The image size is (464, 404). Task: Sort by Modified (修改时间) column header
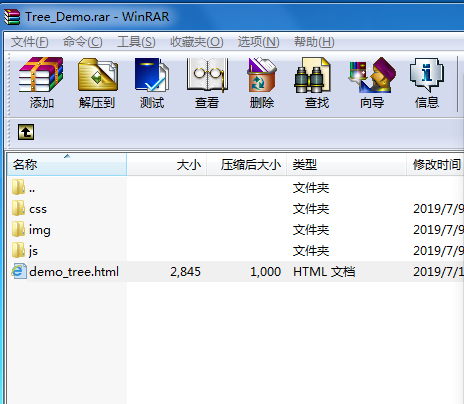coord(435,164)
